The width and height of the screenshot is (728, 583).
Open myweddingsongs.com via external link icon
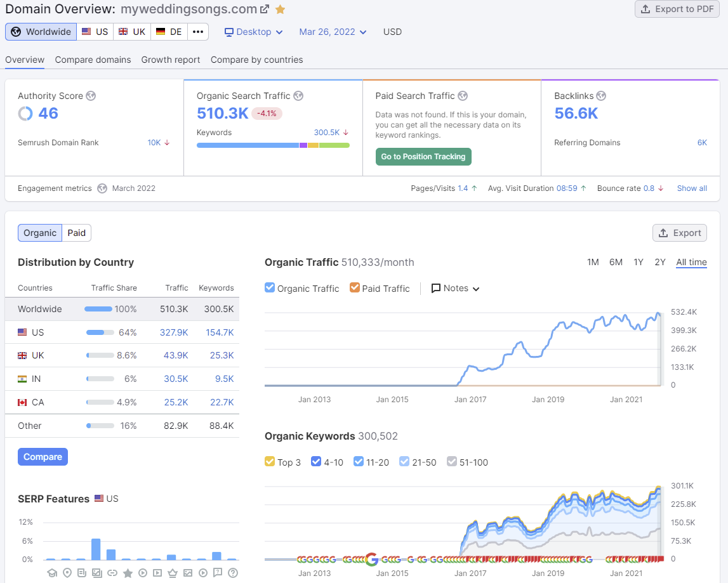tap(265, 9)
